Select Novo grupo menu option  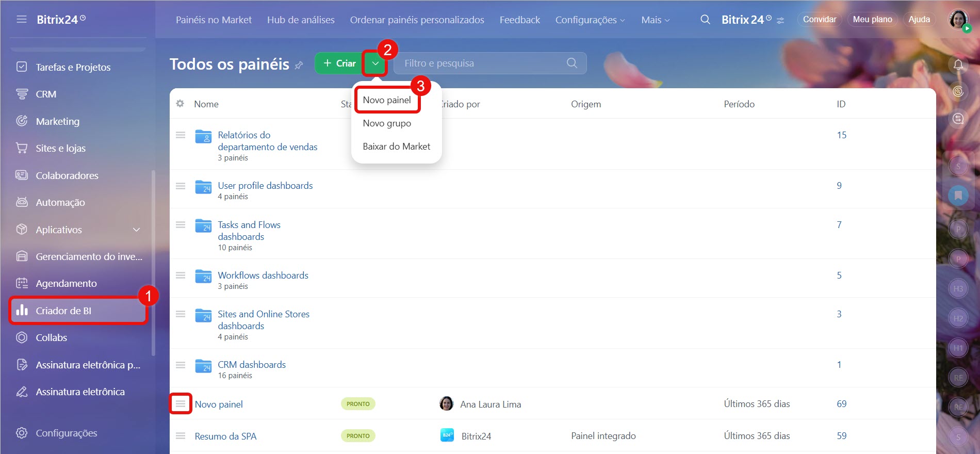(x=387, y=123)
